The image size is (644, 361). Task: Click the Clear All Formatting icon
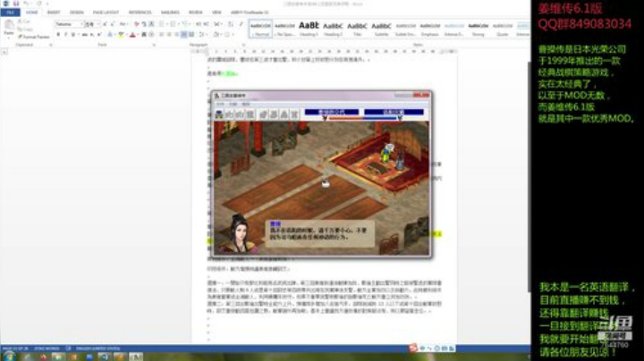[136, 24]
